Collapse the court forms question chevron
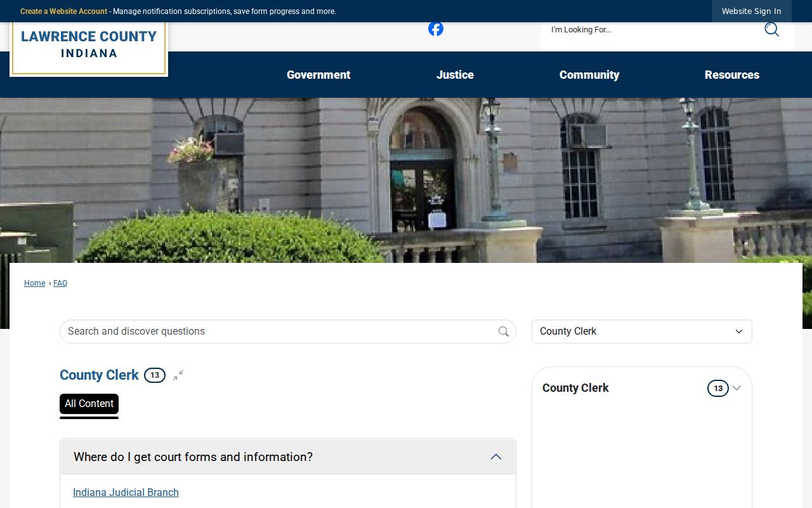 496,457
